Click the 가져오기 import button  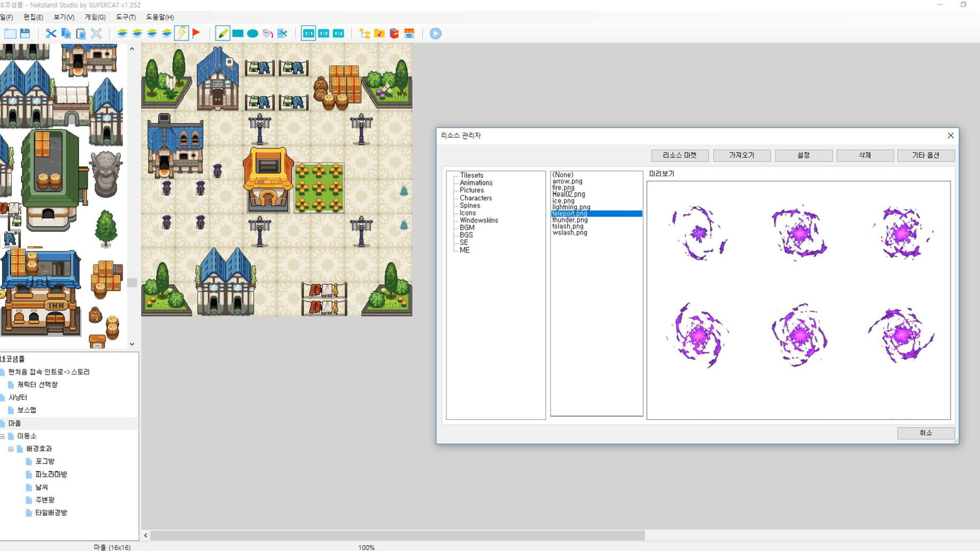(741, 155)
